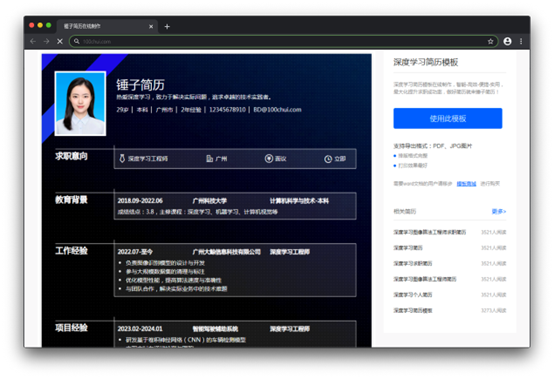Click the 求职意向 section heading
The width and height of the screenshot is (554, 379).
pos(71,156)
